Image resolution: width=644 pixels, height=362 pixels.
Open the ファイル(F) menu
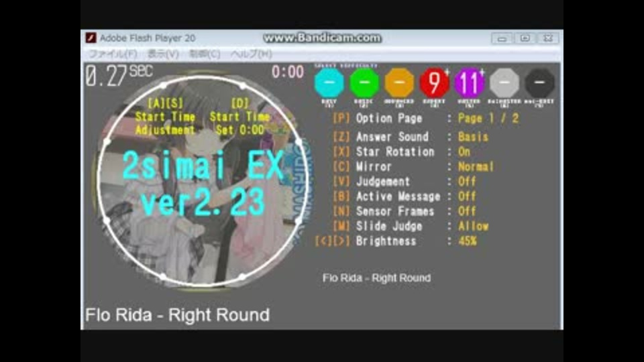coord(113,54)
